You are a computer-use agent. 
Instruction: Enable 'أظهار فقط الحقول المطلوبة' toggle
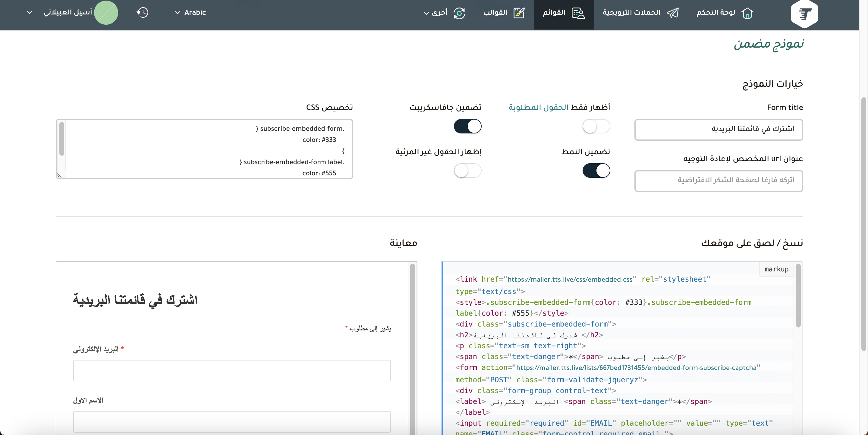point(596,127)
